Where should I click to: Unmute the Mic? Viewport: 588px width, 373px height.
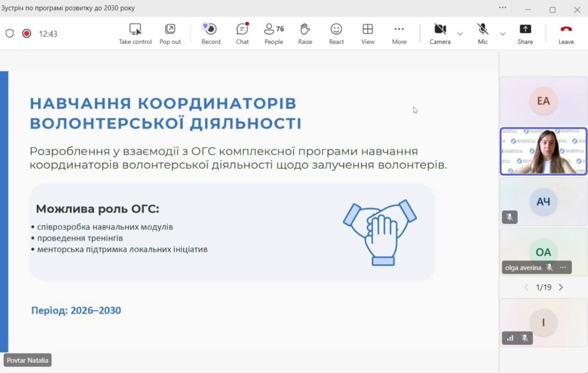[483, 34]
